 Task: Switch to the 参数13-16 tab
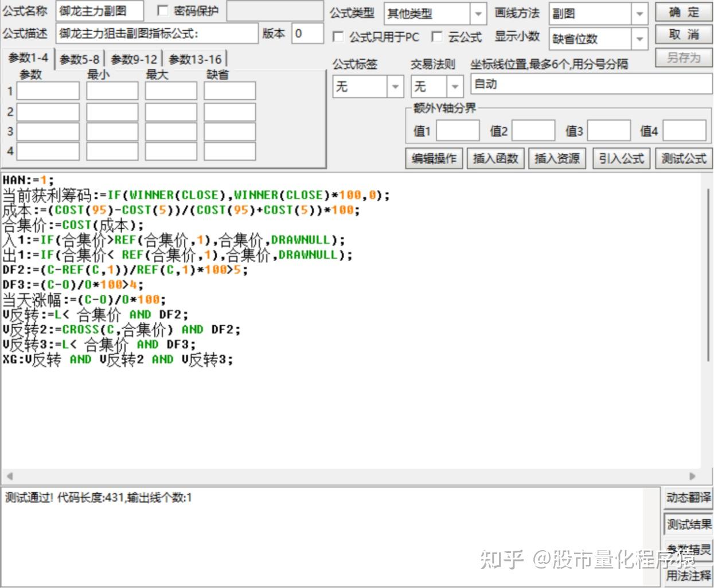pos(195,59)
